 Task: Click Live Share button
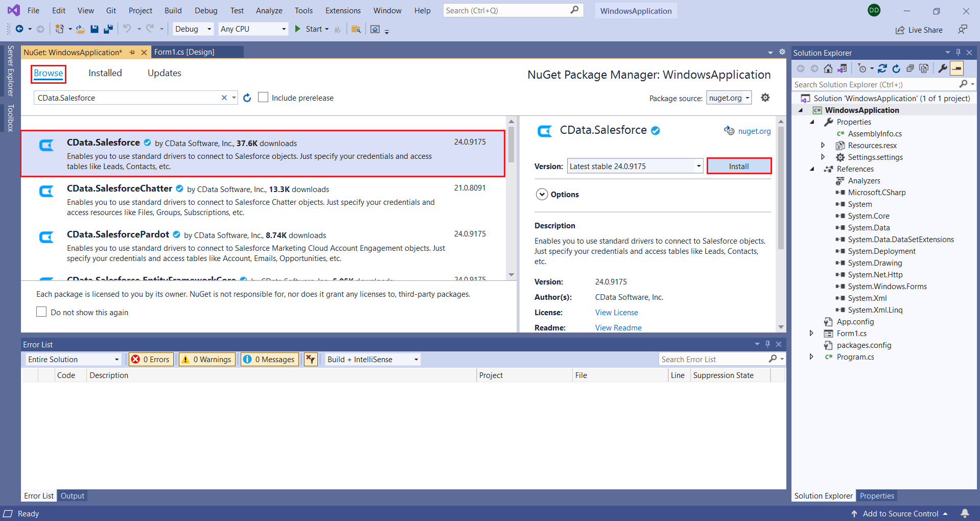coord(919,30)
